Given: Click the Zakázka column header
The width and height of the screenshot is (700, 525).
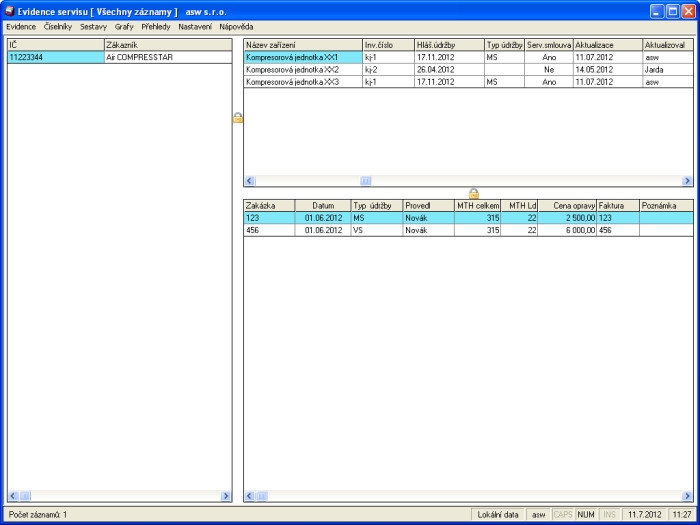Looking at the screenshot, I should coord(269,206).
